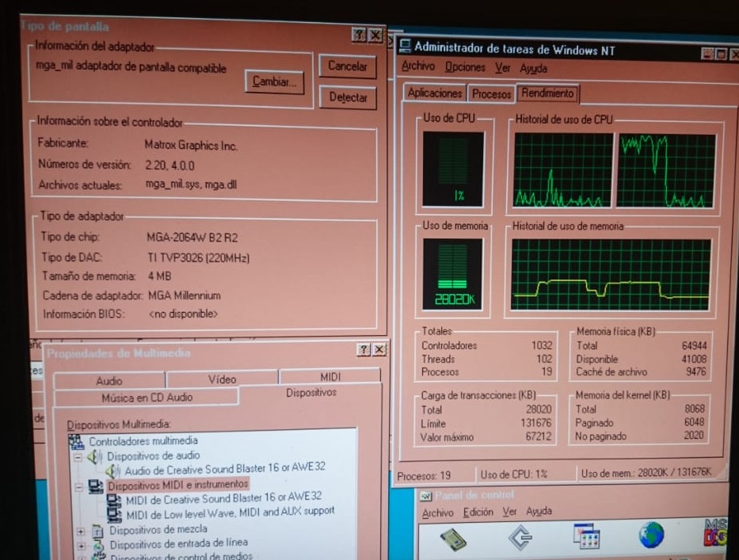
Task: Expand the Dispositivos de mezcla node
Action: click(81, 530)
